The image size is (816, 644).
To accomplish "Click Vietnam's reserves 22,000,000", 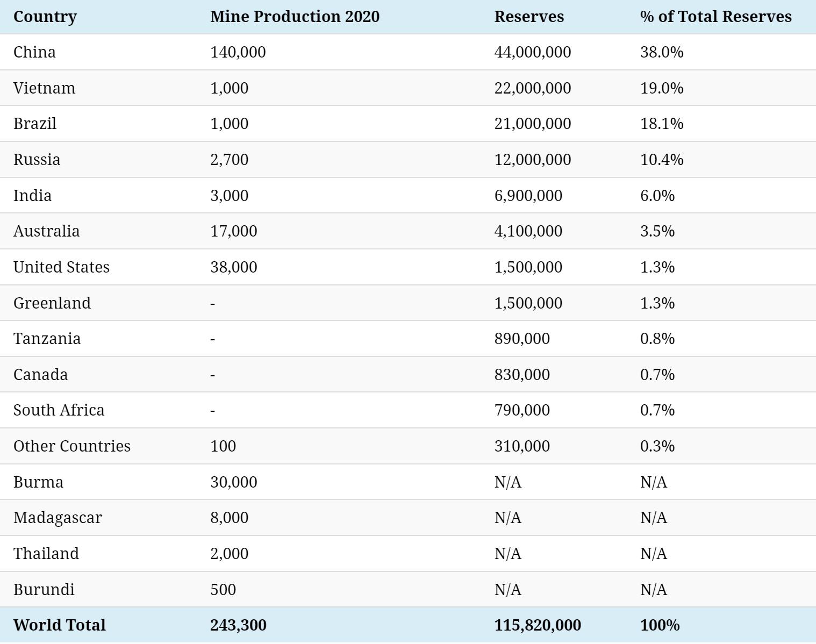I will tap(533, 88).
